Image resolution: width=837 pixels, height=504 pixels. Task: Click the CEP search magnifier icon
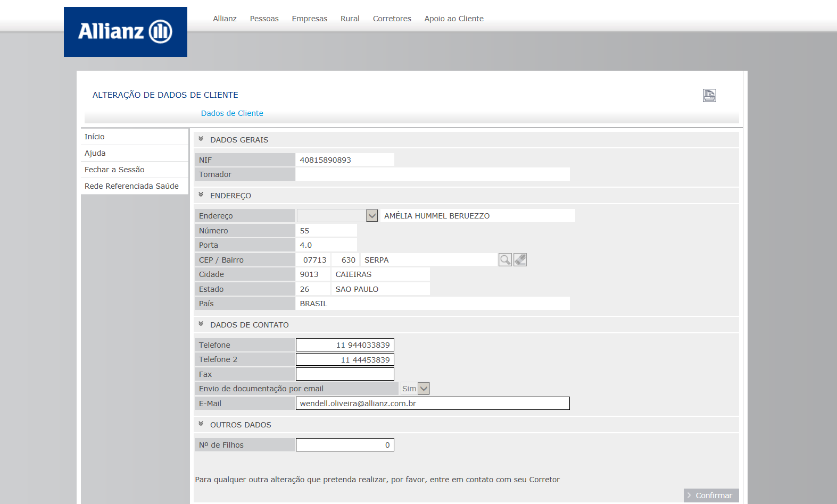tap(505, 259)
